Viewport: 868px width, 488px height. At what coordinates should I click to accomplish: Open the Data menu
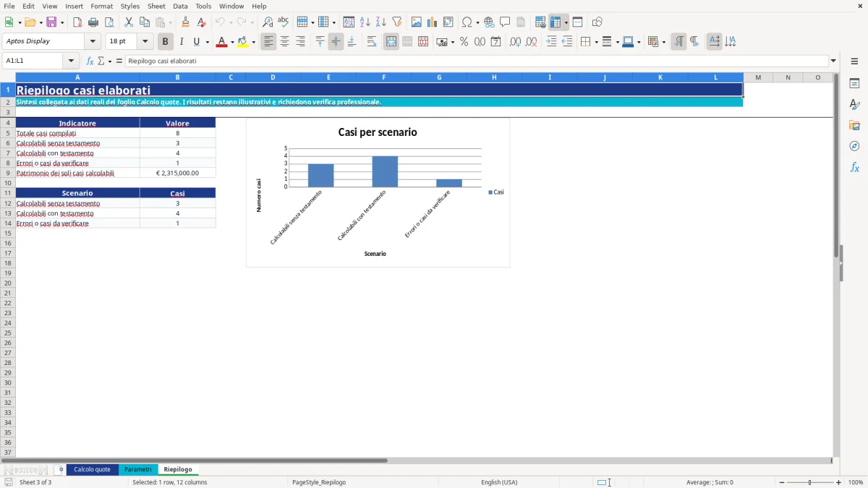pyautogui.click(x=180, y=6)
